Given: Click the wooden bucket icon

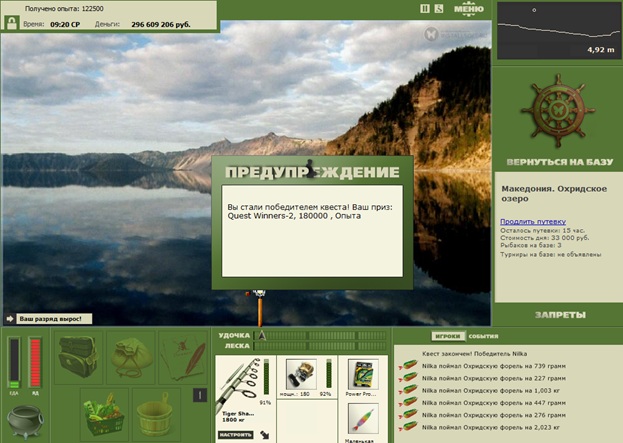Looking at the screenshot, I should (156, 414).
